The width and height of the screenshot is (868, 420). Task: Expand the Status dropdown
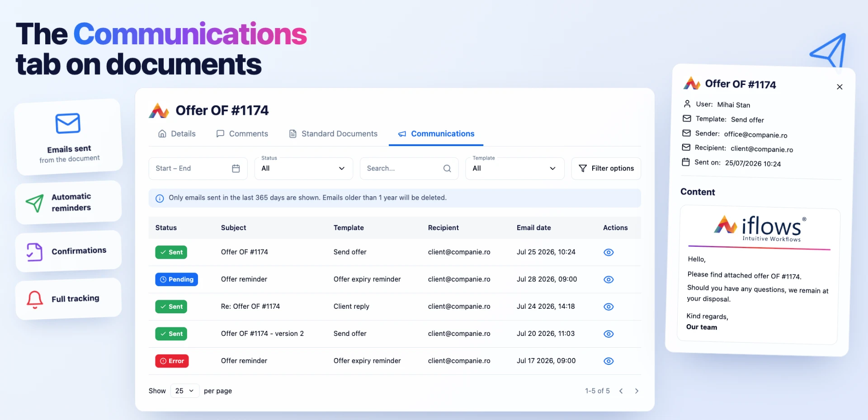[304, 168]
